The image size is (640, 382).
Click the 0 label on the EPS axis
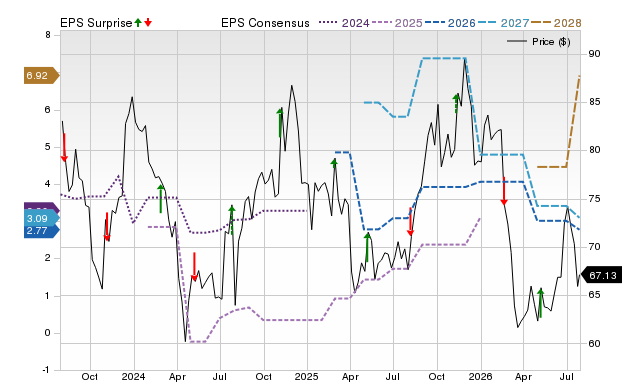point(48,333)
